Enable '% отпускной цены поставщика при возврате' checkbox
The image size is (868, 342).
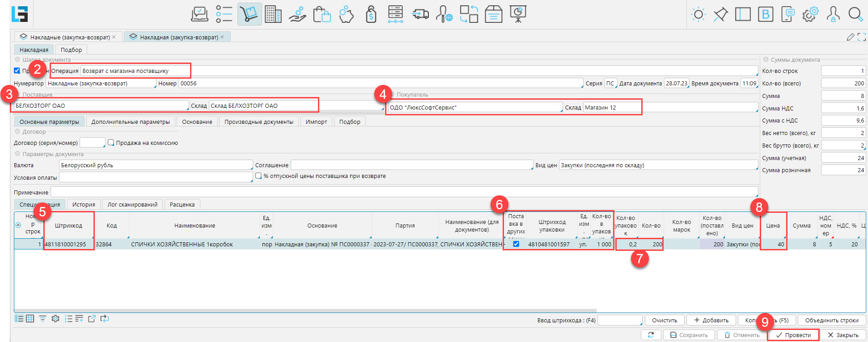258,176
